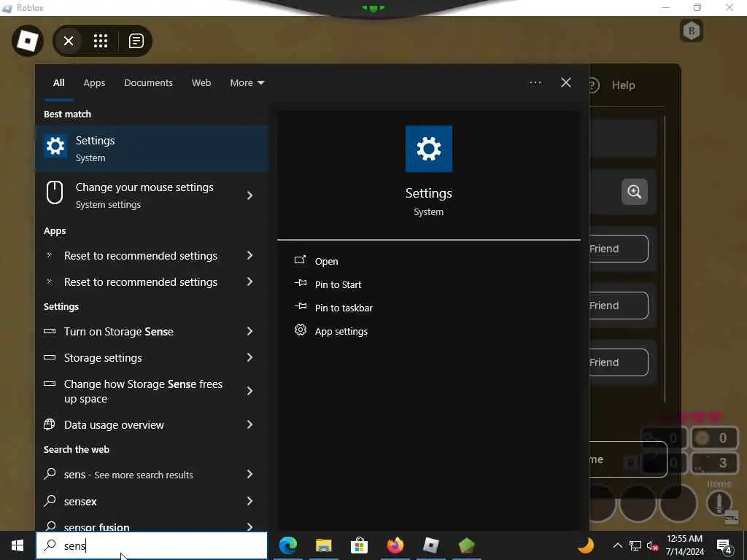Click Pin to Start option
747x560 pixels.
click(x=338, y=285)
